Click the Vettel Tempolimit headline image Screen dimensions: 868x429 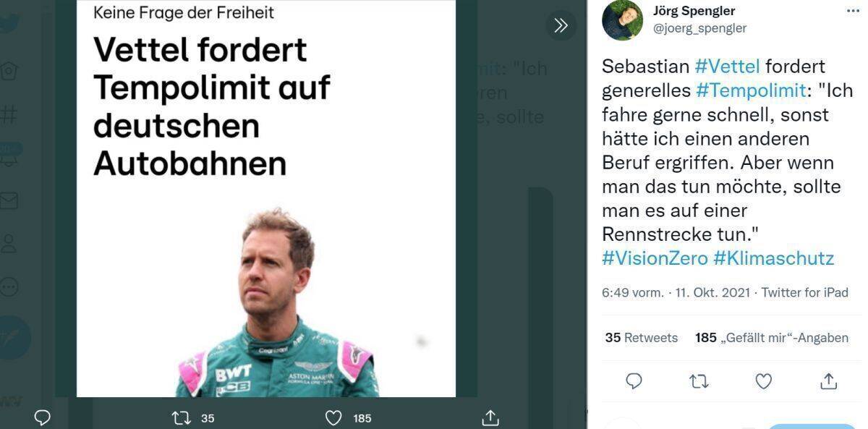[x=266, y=198]
